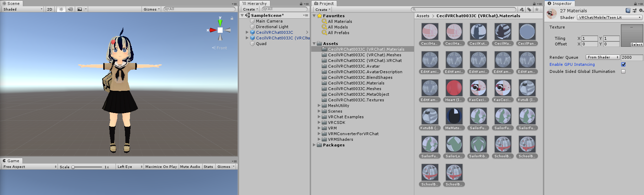Select Main Camera in Hierarchy
Image resolution: width=644 pixels, height=195 pixels.
[269, 21]
